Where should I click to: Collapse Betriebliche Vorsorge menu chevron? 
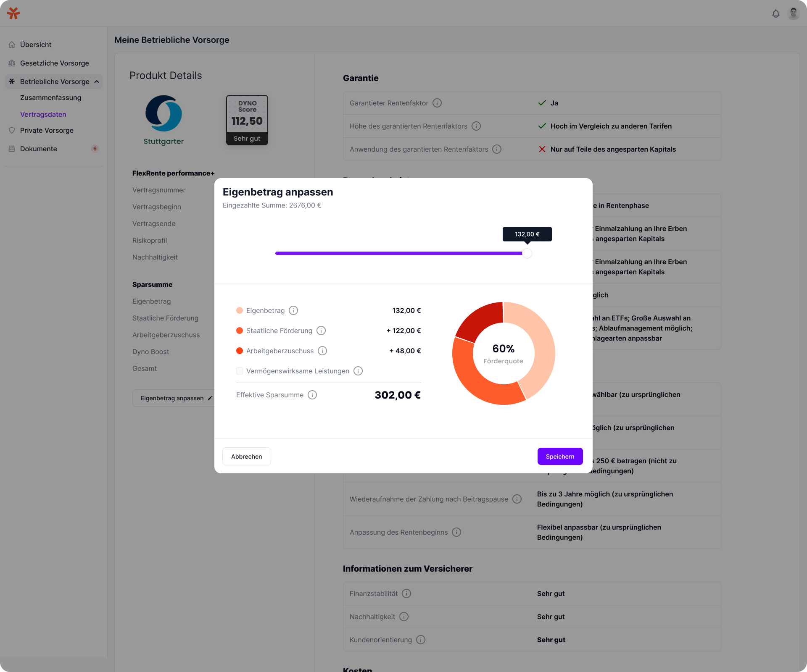(97, 81)
